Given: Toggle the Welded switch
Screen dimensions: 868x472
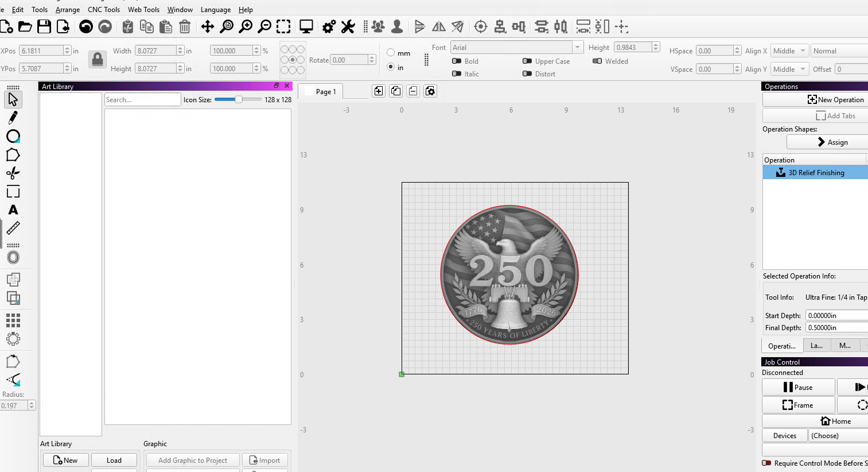Looking at the screenshot, I should point(597,61).
